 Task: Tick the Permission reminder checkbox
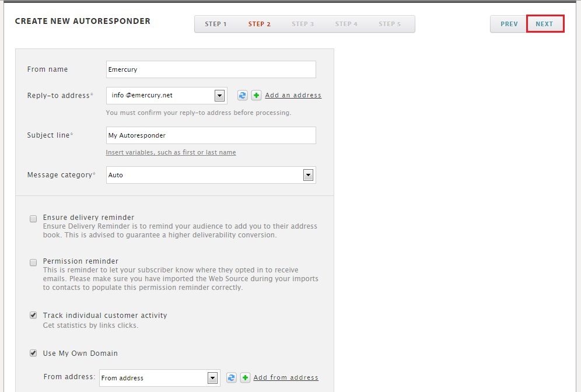[x=33, y=262]
